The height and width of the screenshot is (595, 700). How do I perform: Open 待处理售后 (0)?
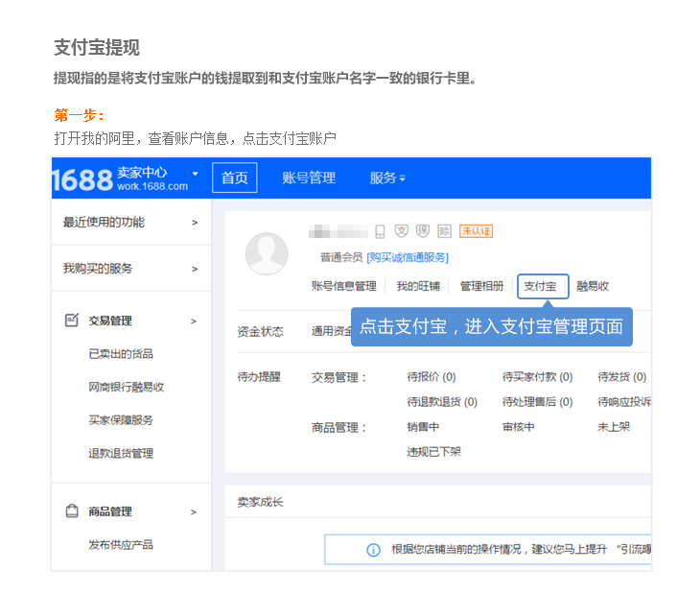pos(537,402)
